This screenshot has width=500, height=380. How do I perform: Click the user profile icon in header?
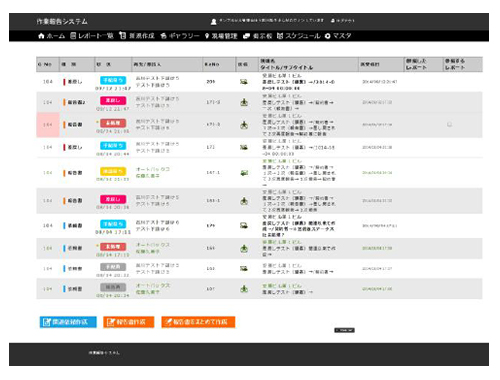point(214,22)
